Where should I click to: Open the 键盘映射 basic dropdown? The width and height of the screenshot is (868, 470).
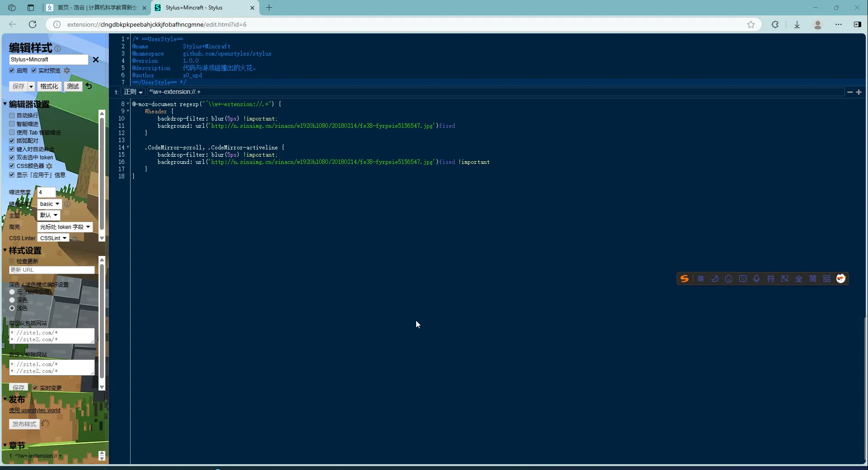click(49, 204)
